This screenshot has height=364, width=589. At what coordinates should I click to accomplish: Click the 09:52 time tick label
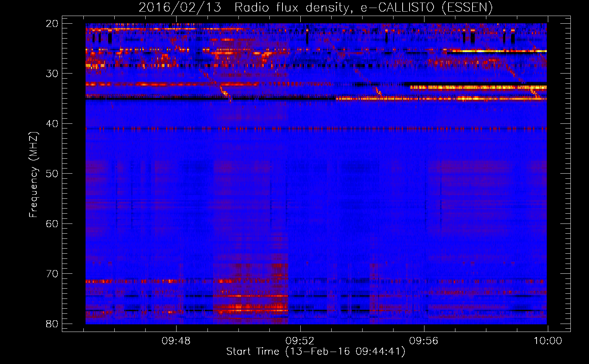tap(300, 341)
